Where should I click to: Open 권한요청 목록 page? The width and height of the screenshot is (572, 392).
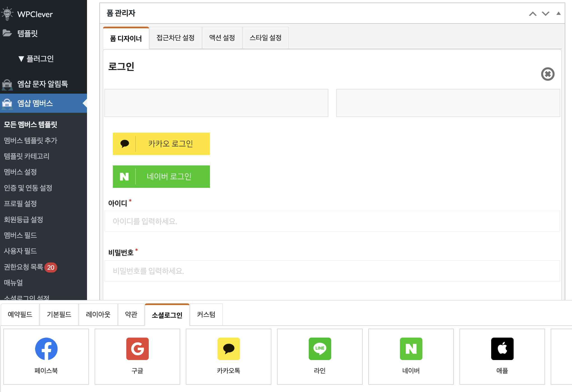(x=24, y=267)
